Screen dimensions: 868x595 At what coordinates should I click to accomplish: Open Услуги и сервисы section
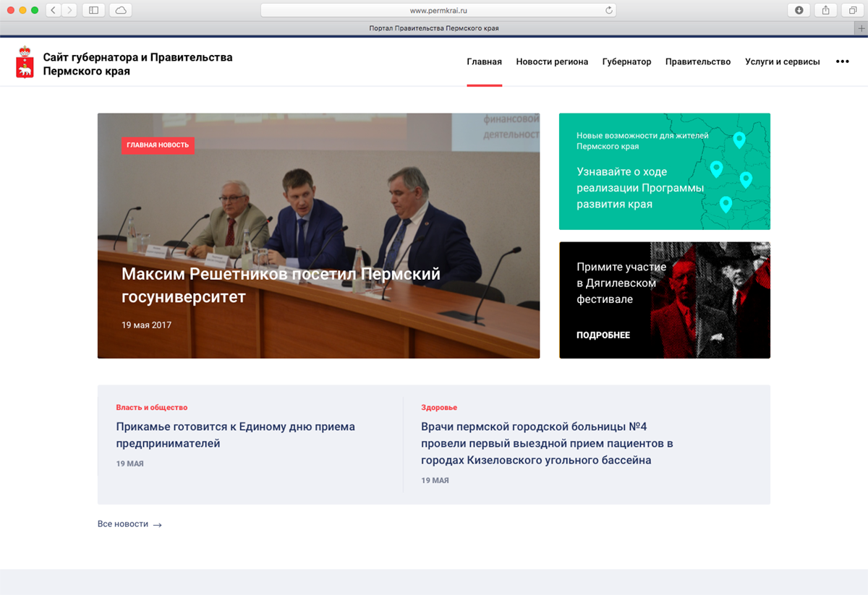pyautogui.click(x=782, y=61)
